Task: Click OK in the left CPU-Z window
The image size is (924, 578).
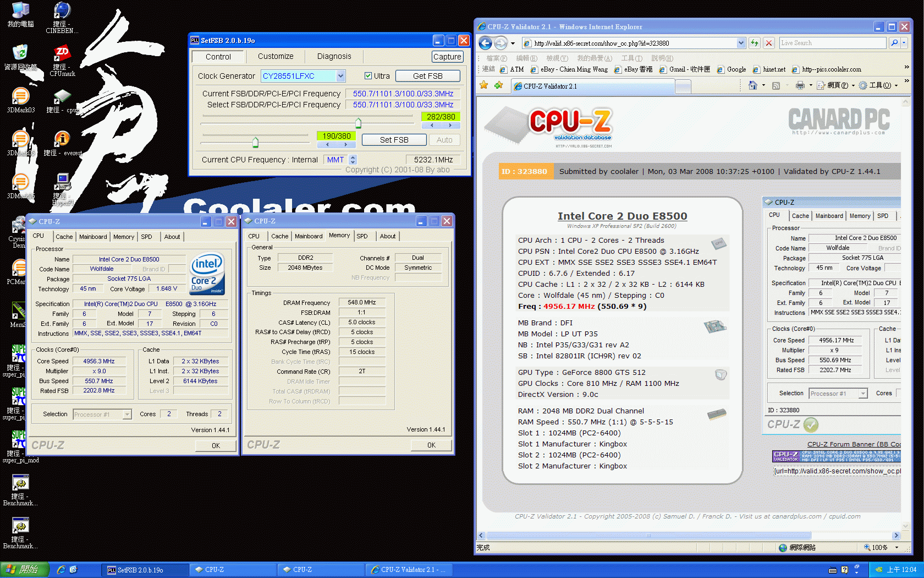Action: tap(216, 446)
